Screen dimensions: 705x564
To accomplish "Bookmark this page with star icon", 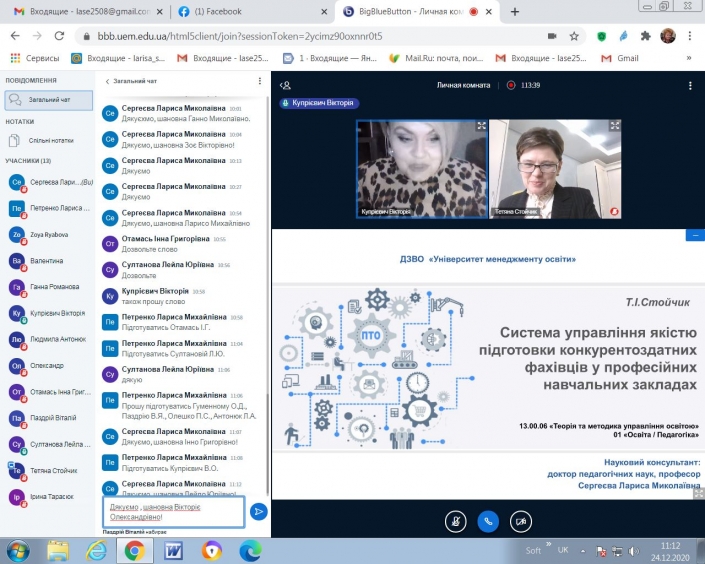I will pyautogui.click(x=574, y=36).
